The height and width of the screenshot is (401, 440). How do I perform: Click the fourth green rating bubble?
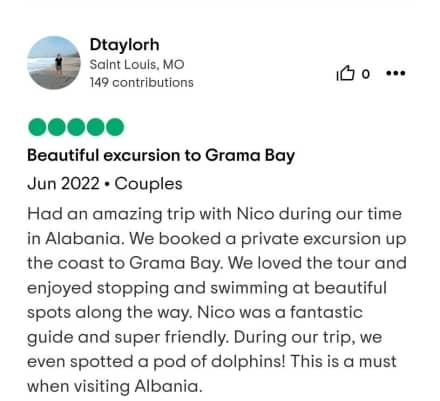(x=95, y=127)
